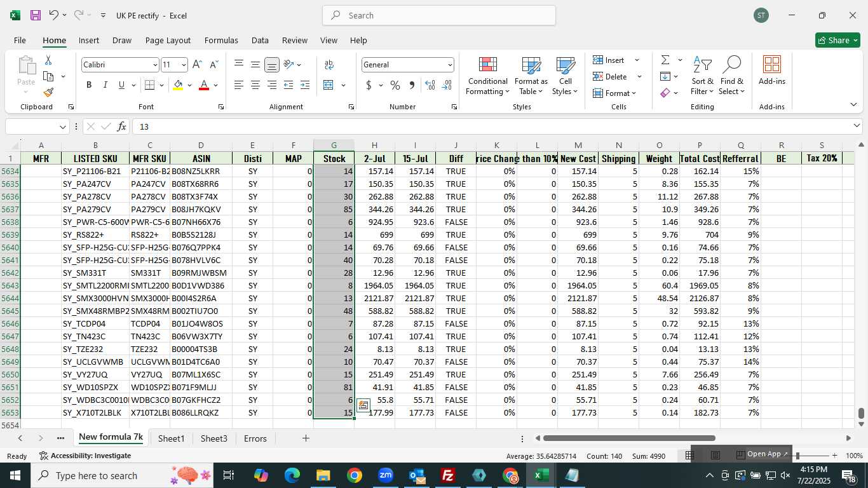Toggle Italic formatting
Viewport: 868px width, 488px height.
[x=105, y=85]
